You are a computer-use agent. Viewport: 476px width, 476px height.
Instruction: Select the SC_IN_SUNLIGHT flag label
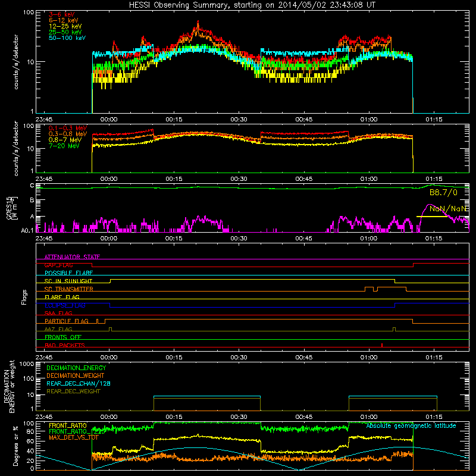pyautogui.click(x=68, y=281)
